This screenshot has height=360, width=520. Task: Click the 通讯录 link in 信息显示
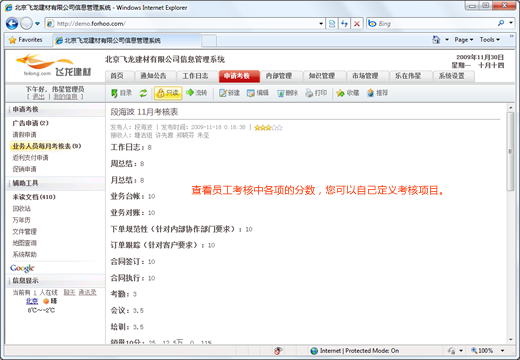tap(87, 292)
